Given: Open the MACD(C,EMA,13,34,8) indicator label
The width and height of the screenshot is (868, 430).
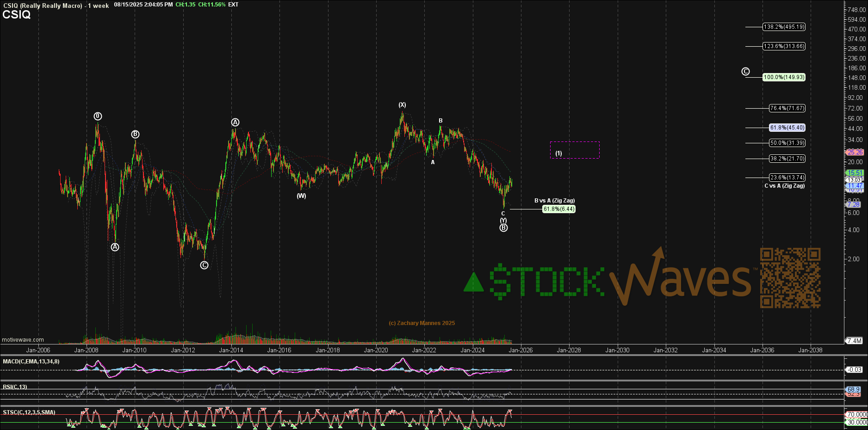Looking at the screenshot, I should pyautogui.click(x=31, y=362).
